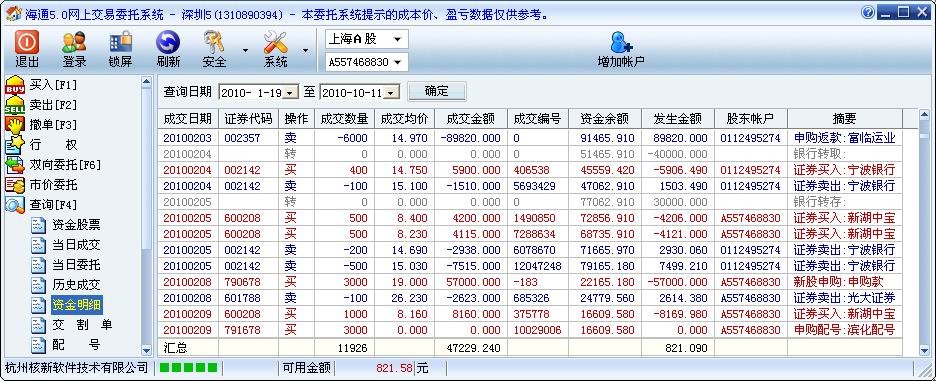The height and width of the screenshot is (381, 936).
Task: Open the 行权 sidebar item
Action: (x=42, y=145)
